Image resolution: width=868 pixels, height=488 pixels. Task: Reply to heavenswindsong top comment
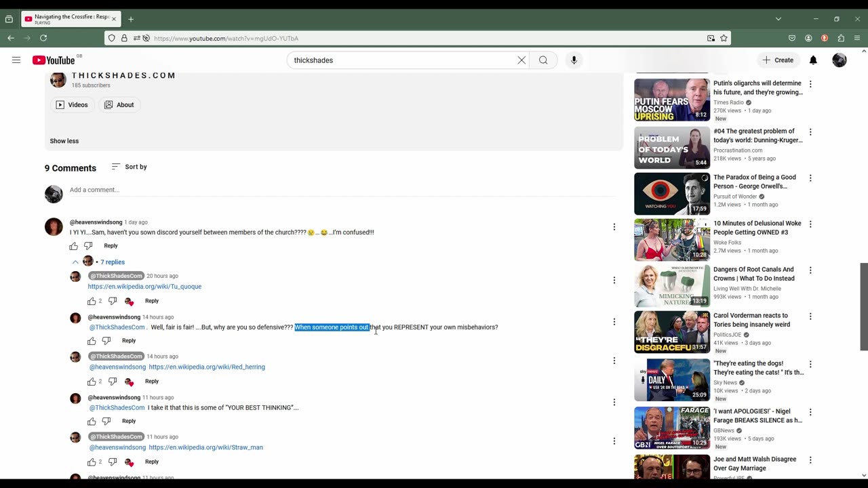pyautogui.click(x=111, y=246)
